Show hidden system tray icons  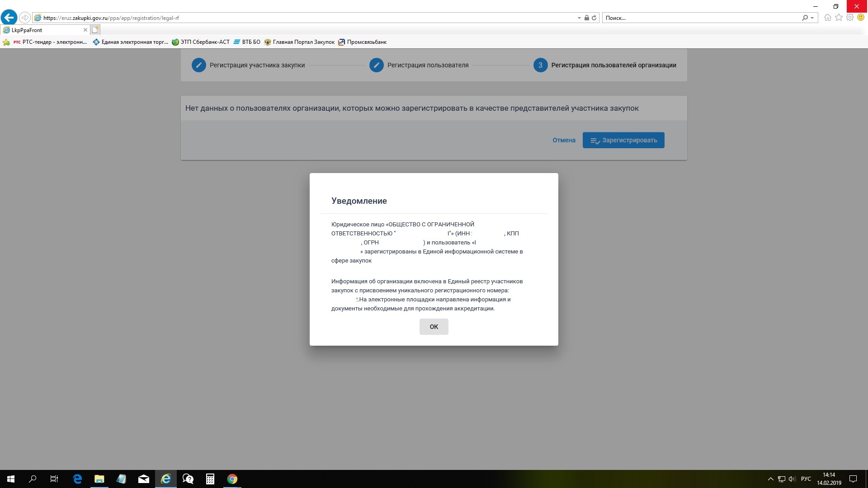coord(770,479)
